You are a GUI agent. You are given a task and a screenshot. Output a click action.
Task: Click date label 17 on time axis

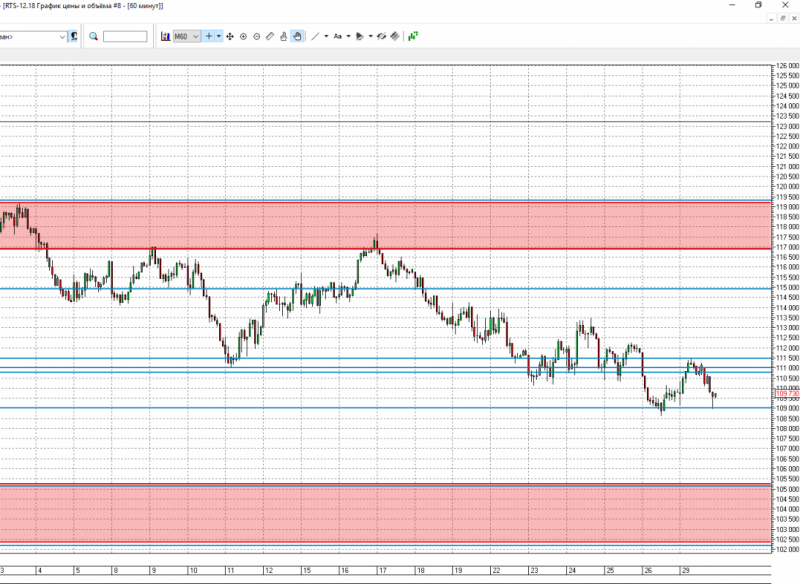pyautogui.click(x=383, y=570)
